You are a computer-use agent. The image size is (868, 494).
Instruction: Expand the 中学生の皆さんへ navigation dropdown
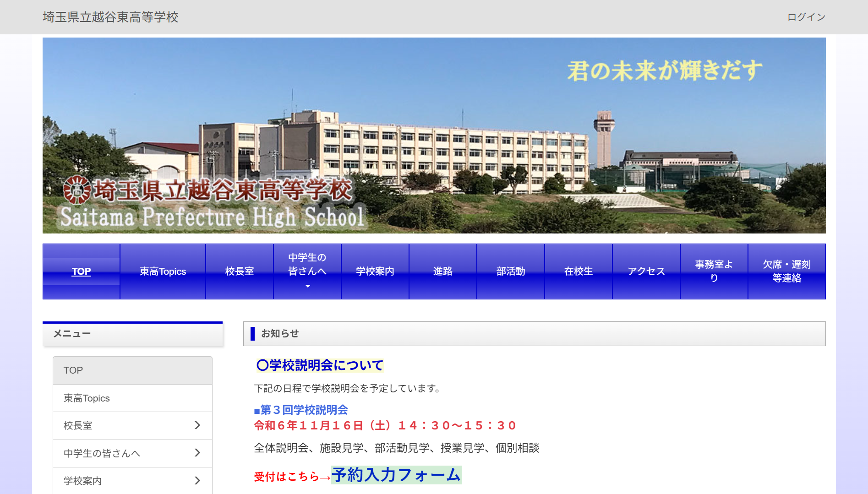point(307,271)
